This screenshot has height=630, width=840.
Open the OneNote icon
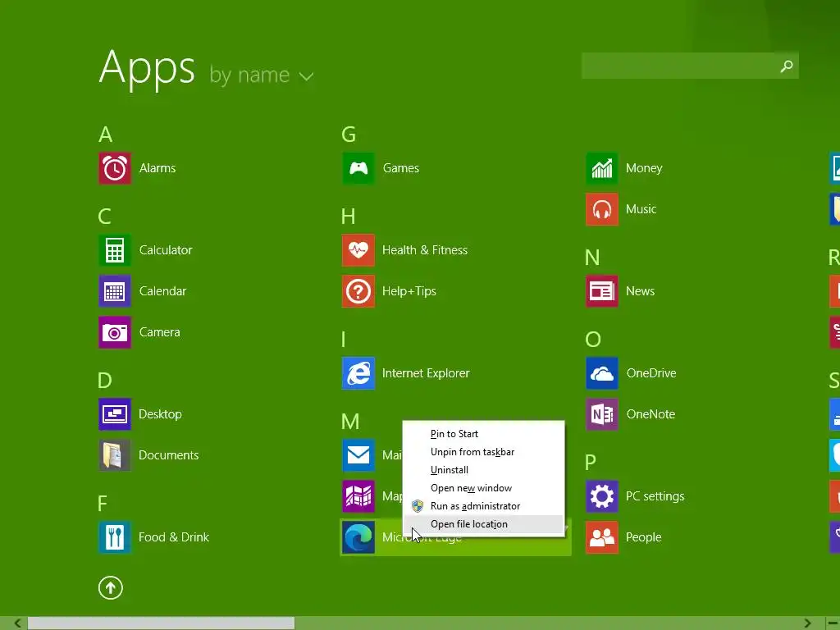602,414
